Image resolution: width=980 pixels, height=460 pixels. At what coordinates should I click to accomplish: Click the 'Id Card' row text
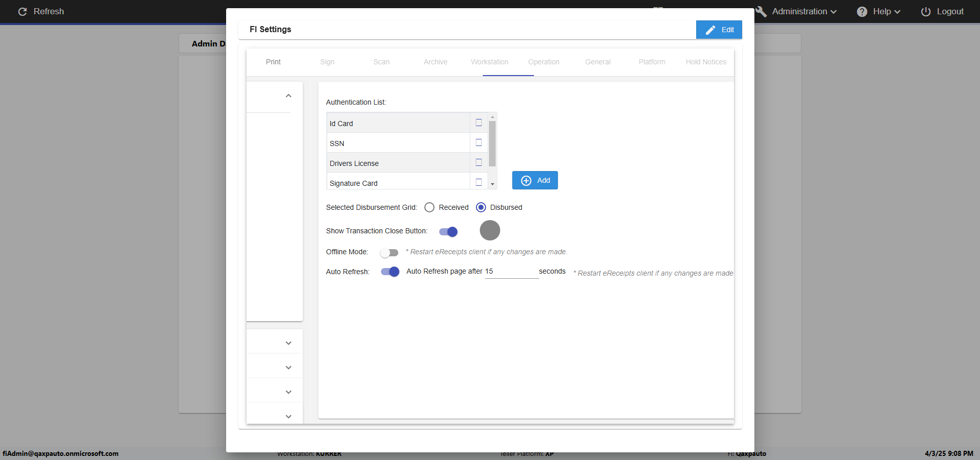[341, 124]
